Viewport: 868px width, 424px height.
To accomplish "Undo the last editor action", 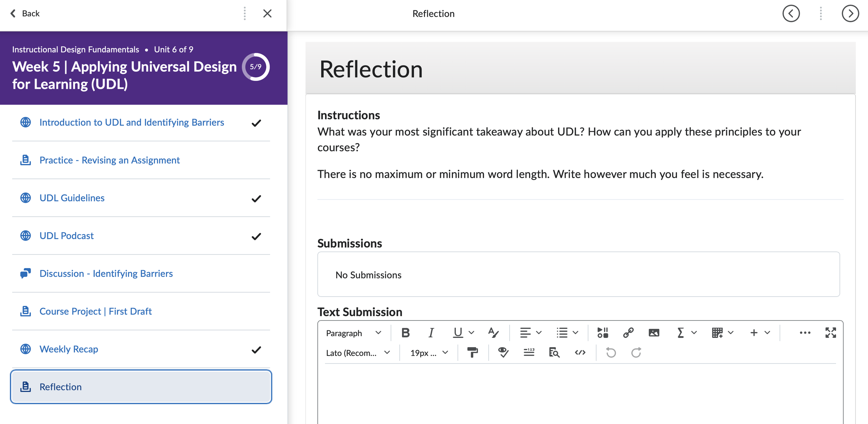I will (611, 352).
